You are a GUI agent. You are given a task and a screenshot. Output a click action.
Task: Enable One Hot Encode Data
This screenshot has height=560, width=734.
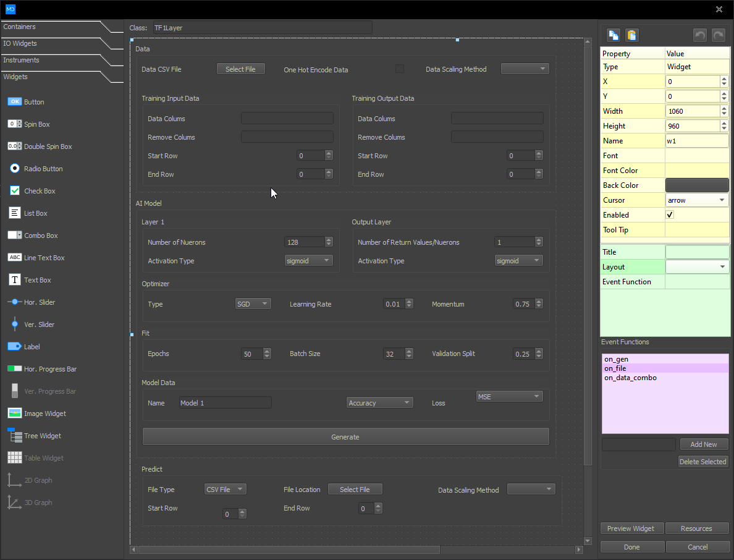point(400,69)
